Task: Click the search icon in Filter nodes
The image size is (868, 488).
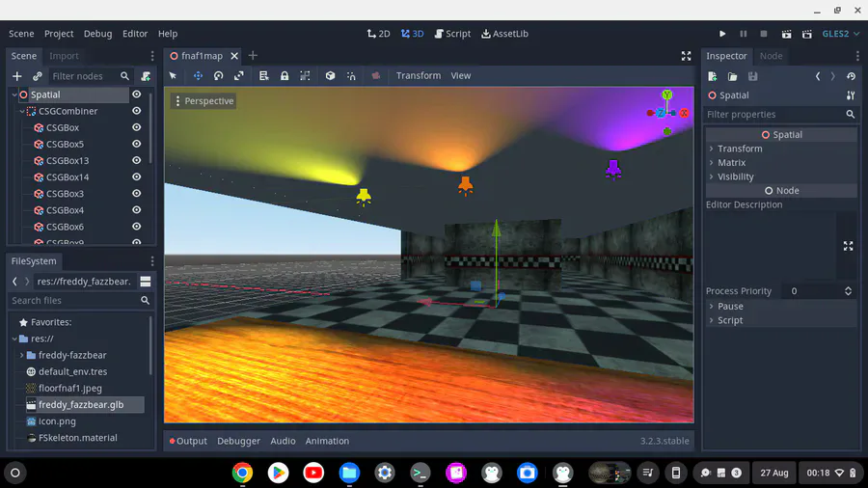Action: [x=124, y=76]
